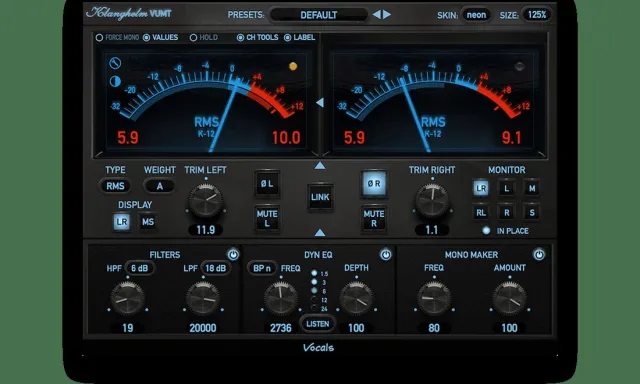Select R monitor mode
Image resolution: width=640 pixels, height=384 pixels.
(507, 213)
